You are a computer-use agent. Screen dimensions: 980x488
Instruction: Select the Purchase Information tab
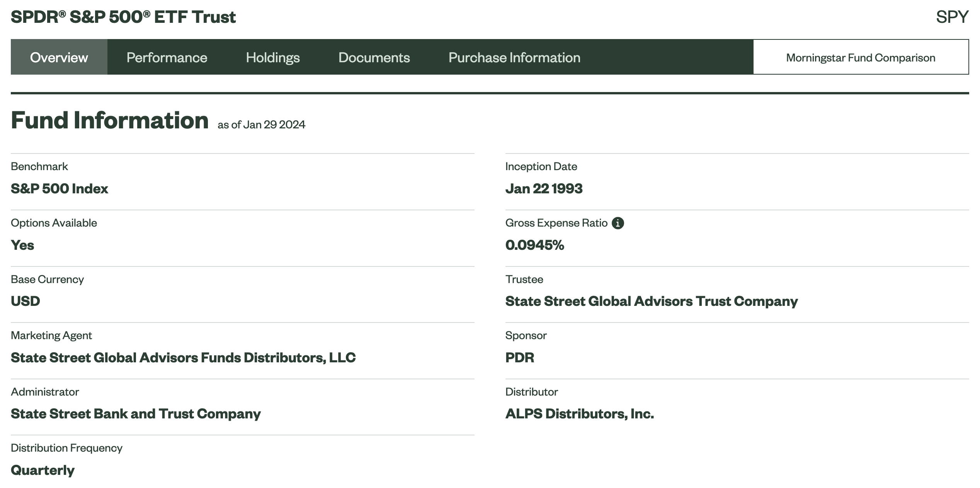coord(514,57)
